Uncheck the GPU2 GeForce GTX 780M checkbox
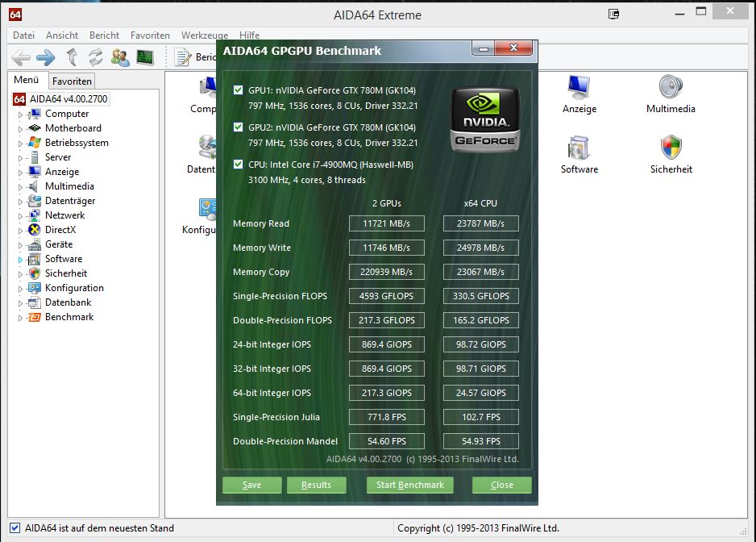Image resolution: width=756 pixels, height=542 pixels. click(x=239, y=127)
